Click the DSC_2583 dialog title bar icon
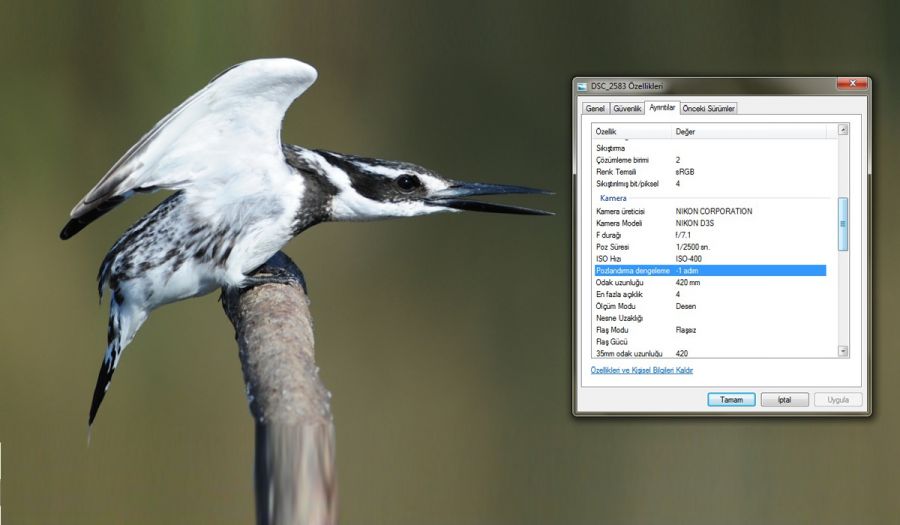This screenshot has height=525, width=900. (x=582, y=87)
